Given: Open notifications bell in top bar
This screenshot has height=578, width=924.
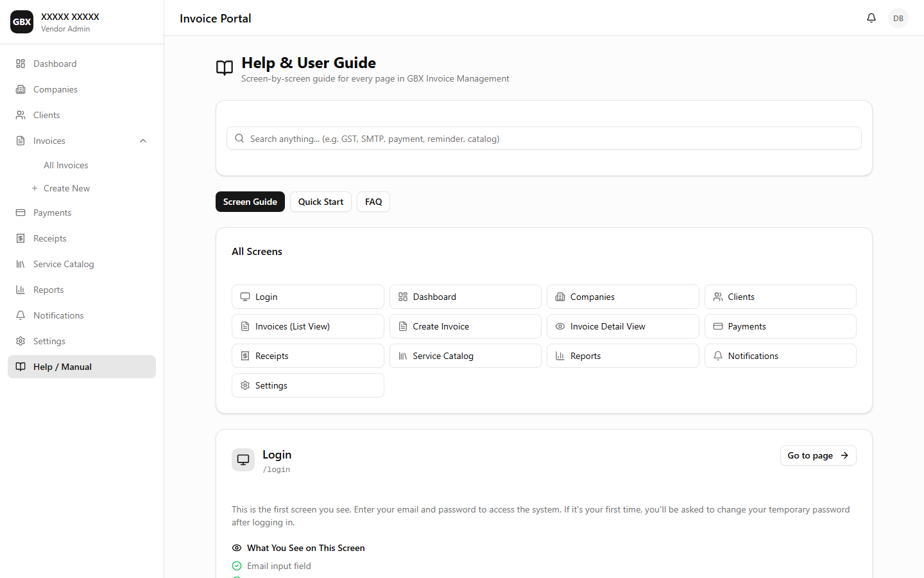Looking at the screenshot, I should click(x=871, y=18).
